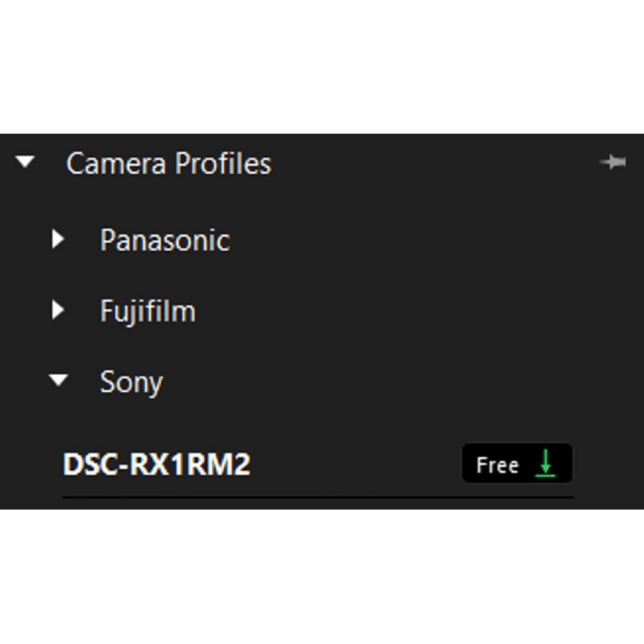Select the DSC-RX1RM2 camera profile

coord(157,464)
